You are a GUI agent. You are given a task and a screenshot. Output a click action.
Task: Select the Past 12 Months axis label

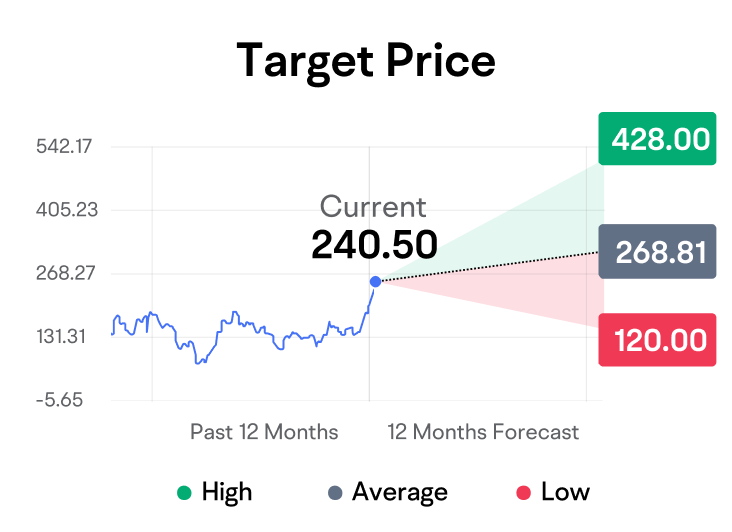pyautogui.click(x=264, y=432)
